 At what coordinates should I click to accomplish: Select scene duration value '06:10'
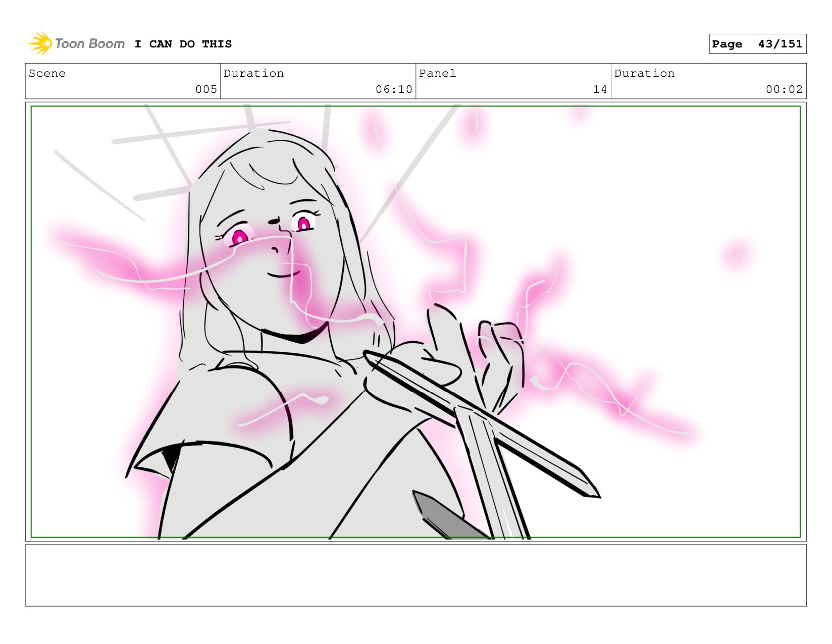click(394, 89)
